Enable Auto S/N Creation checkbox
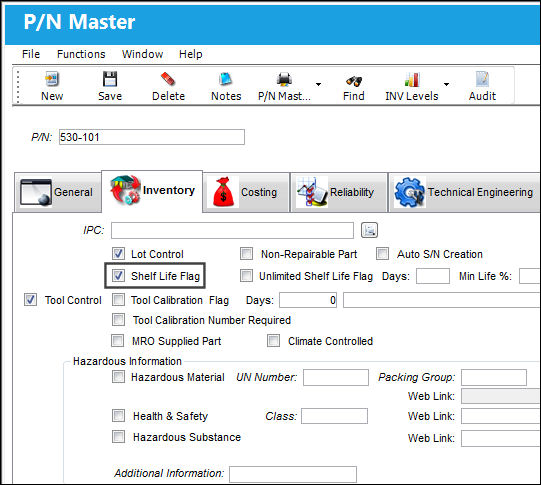This screenshot has width=541, height=485. (x=382, y=254)
